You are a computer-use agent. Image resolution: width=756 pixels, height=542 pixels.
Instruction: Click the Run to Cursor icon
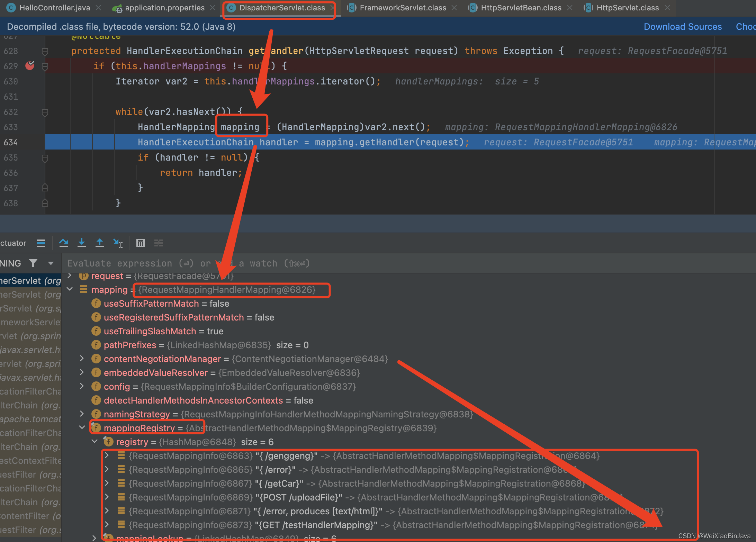118,243
